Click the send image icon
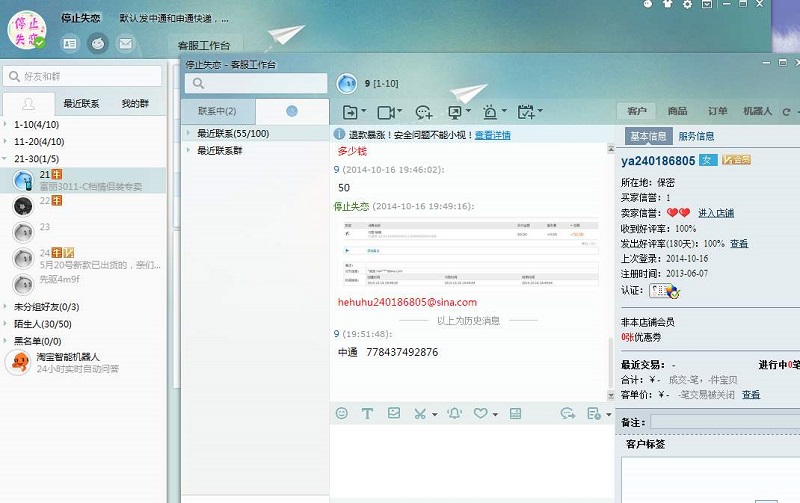800x503 pixels. click(x=394, y=413)
